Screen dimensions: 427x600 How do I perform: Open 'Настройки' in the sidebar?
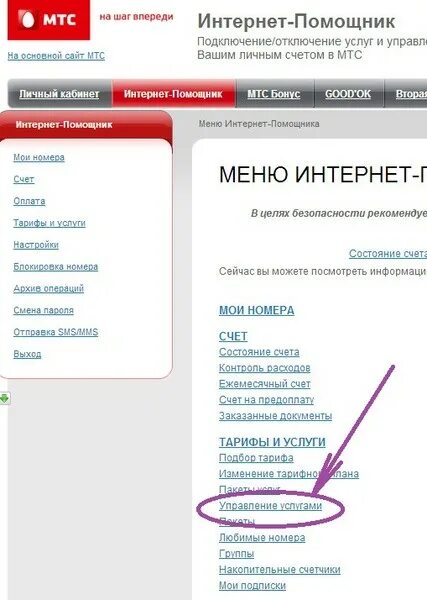tap(36, 245)
